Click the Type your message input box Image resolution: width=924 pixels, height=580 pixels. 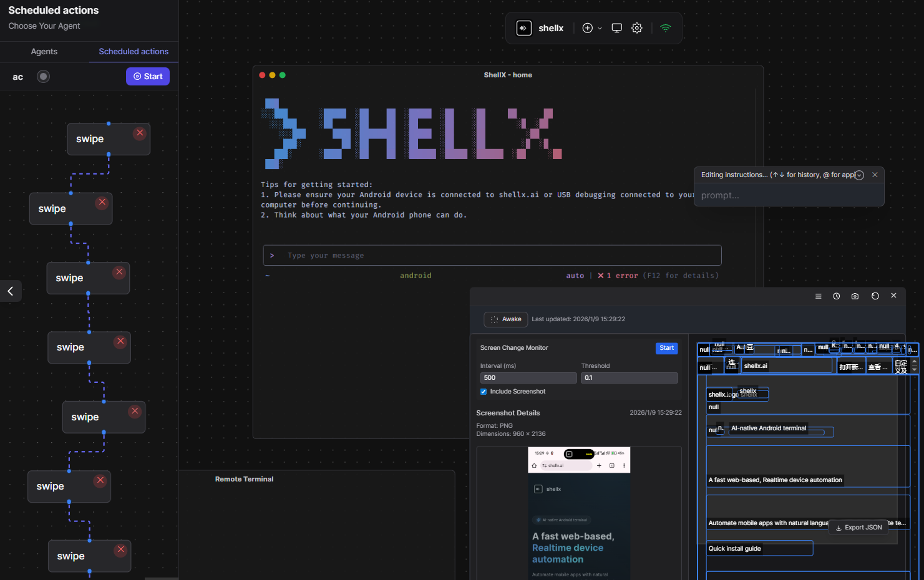492,255
